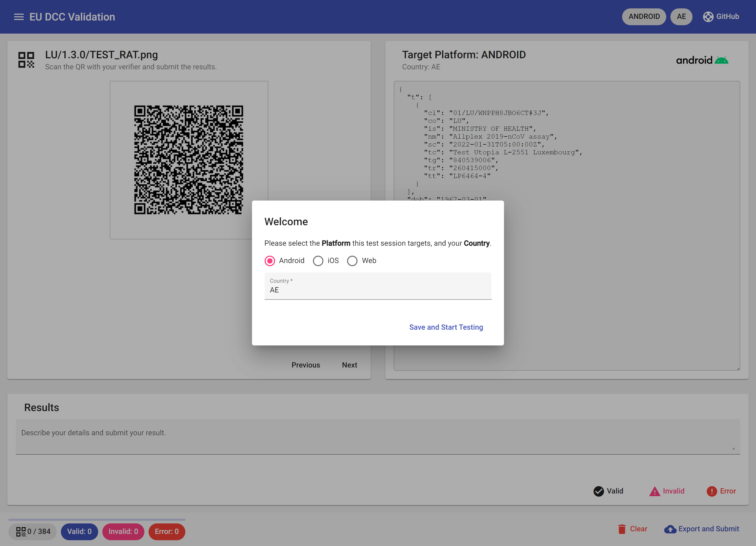Click the ANDROID chip in header
Screen dimensions: 756x546
644,17
